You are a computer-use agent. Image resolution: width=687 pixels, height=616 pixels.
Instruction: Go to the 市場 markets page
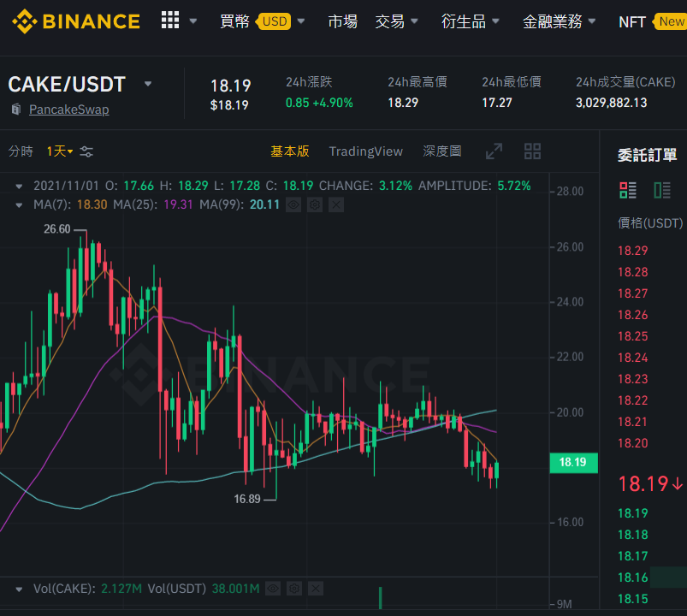342,21
